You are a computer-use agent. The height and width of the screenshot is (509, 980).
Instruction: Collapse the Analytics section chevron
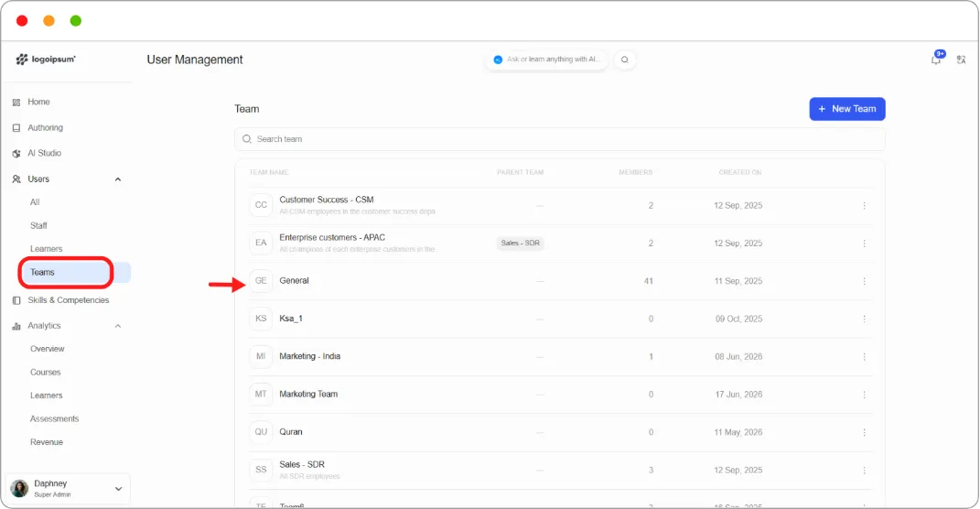(117, 326)
